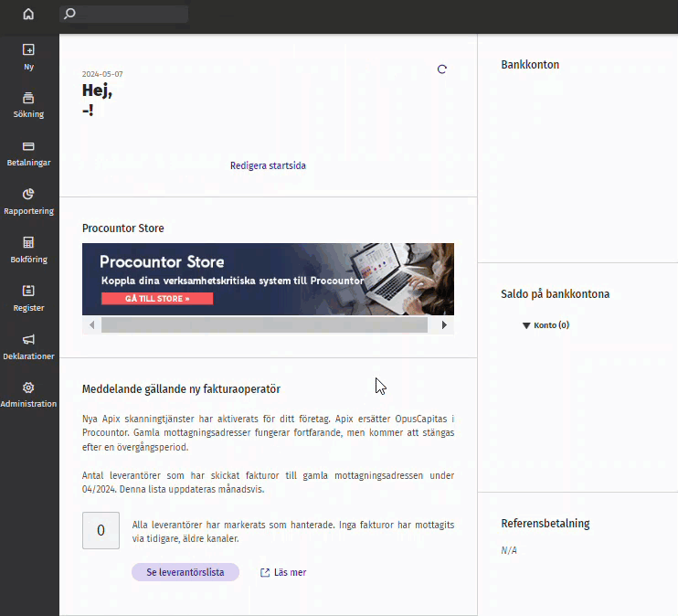Click the N/A value under Referensbetalning
The image size is (678, 616).
point(509,550)
